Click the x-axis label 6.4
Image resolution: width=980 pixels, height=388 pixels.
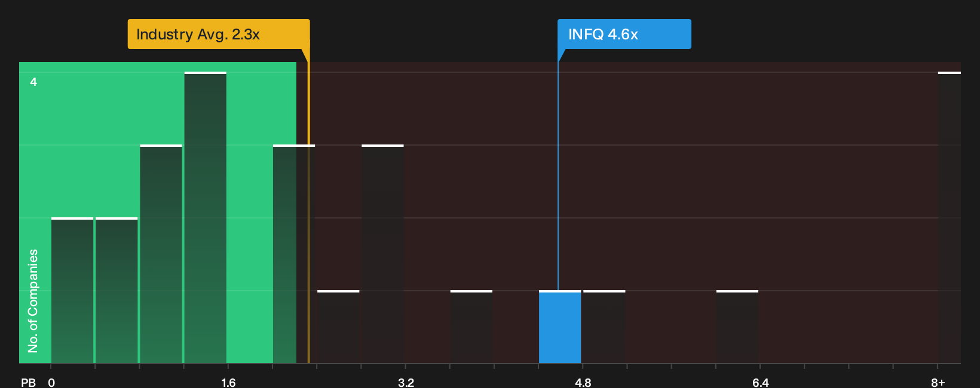[x=761, y=382]
